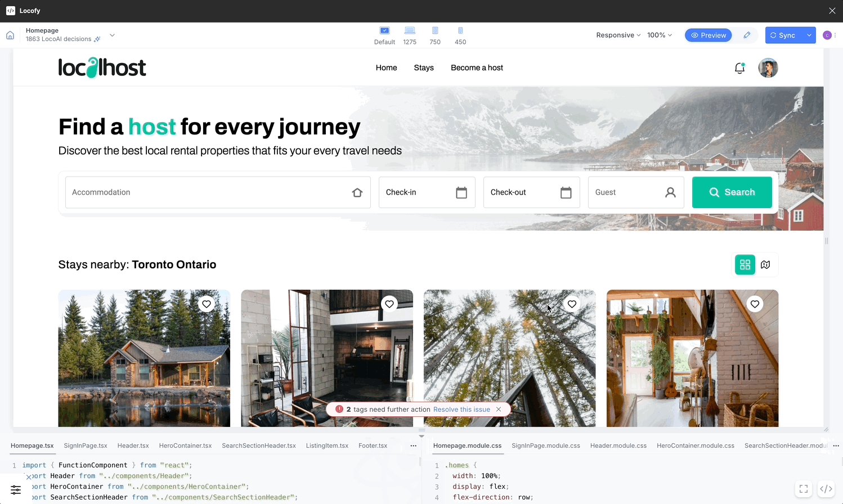843x504 pixels.
Task: Open the SignInPage.tsx tab
Action: click(x=86, y=445)
